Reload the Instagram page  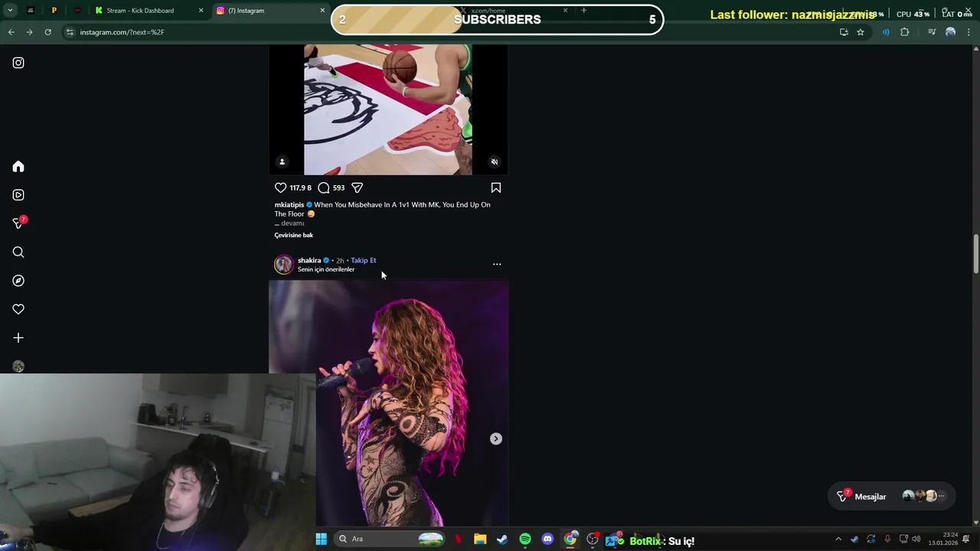[x=47, y=32]
